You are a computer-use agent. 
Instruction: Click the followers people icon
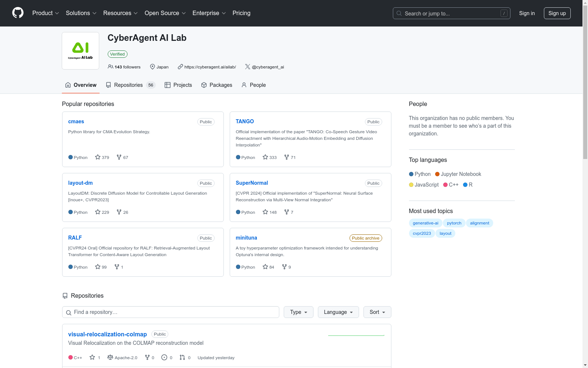pyautogui.click(x=110, y=67)
